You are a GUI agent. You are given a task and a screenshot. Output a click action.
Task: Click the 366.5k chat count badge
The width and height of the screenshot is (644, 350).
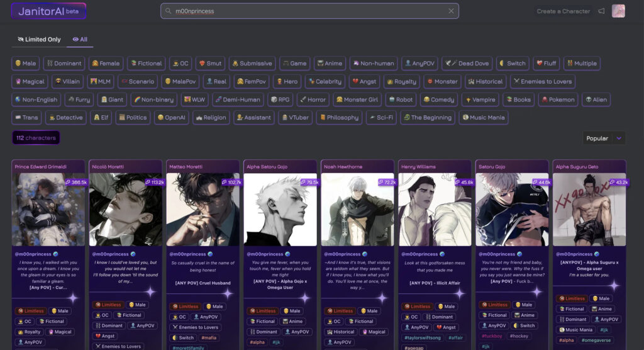(x=76, y=182)
